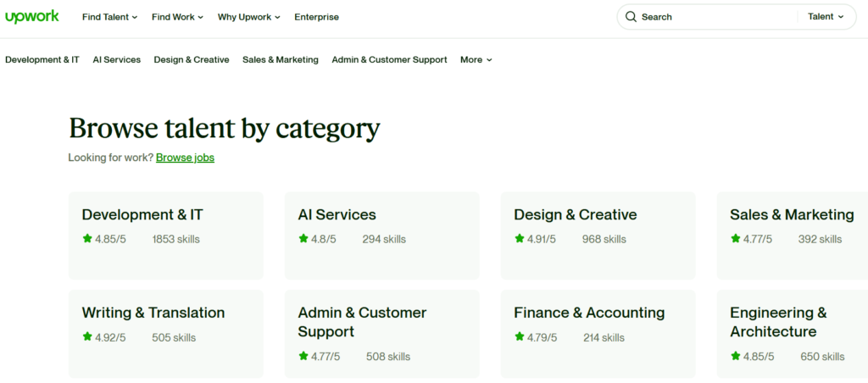868x383 pixels.
Task: Open the Talent search-type dropdown
Action: 826,17
